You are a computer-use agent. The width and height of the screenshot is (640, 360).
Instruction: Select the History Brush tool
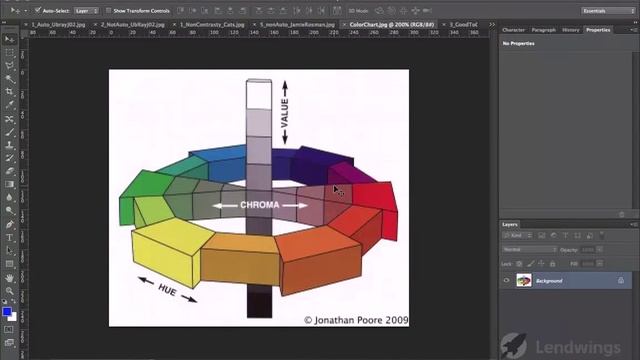coord(9,158)
